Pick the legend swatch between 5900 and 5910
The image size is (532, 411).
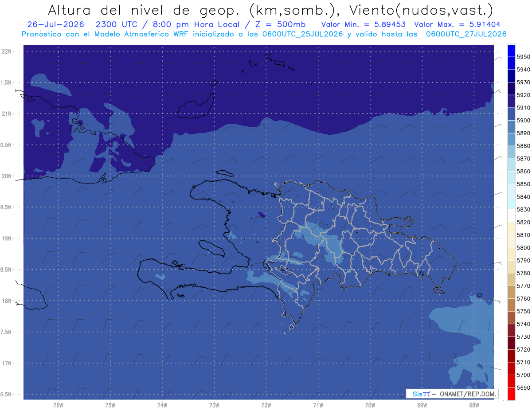(511, 114)
